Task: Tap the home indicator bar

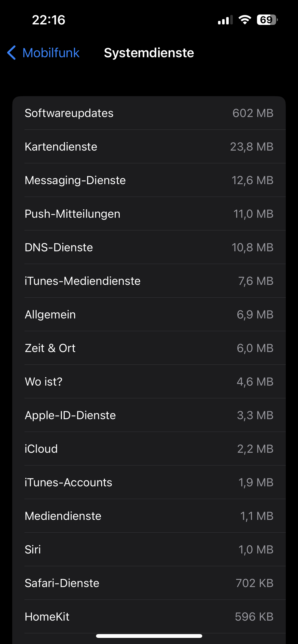Action: (149, 636)
